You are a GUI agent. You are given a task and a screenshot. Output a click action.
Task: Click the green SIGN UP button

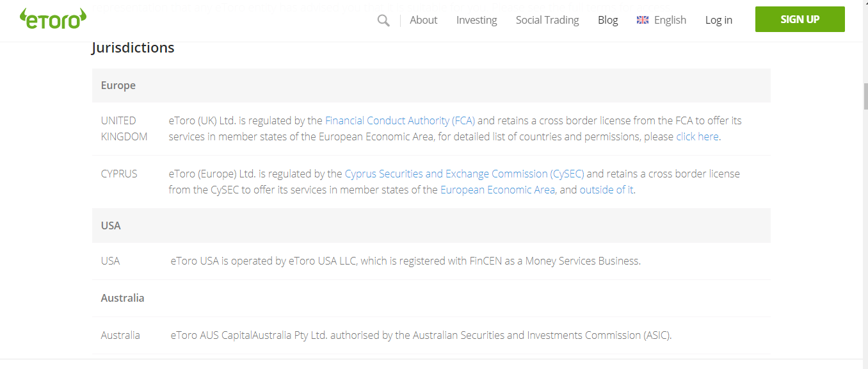coord(800,19)
